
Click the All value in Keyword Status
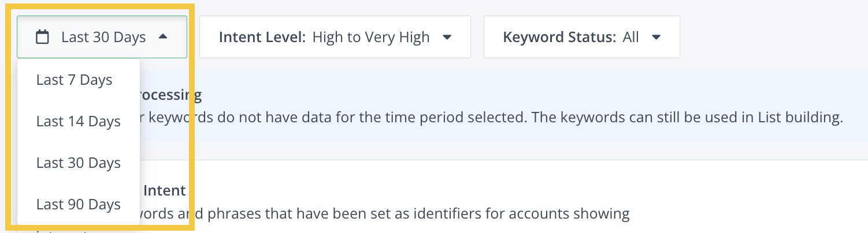coord(631,37)
